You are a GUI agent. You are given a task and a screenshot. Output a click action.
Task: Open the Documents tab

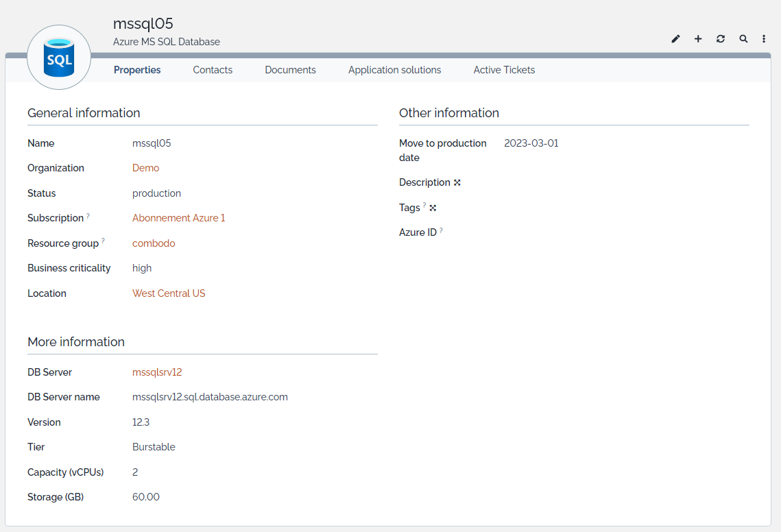(290, 70)
